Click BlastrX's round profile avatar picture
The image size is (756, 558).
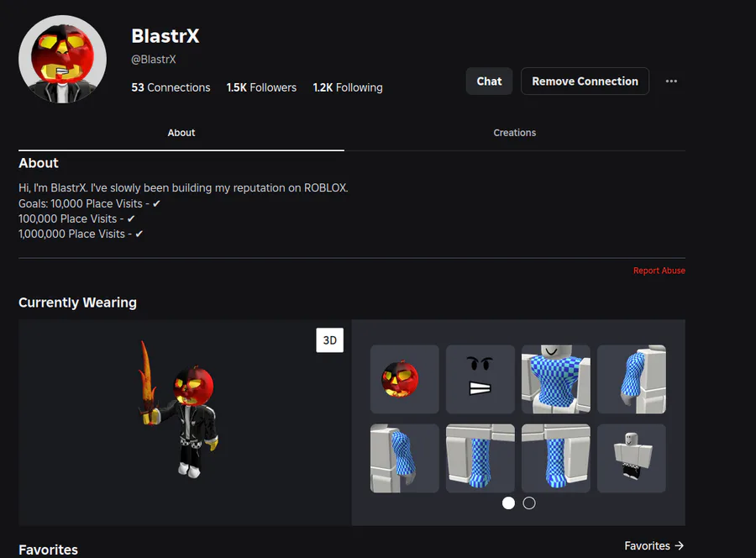click(x=63, y=59)
